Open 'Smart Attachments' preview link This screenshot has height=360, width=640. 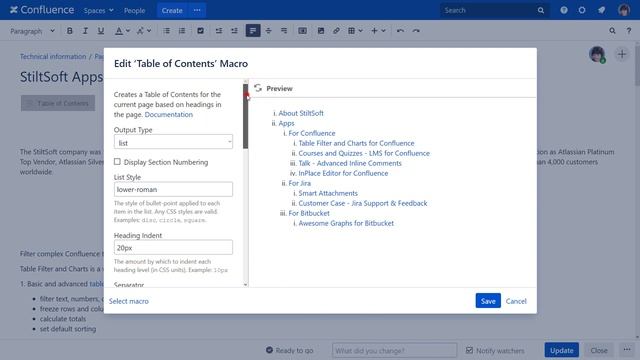328,193
